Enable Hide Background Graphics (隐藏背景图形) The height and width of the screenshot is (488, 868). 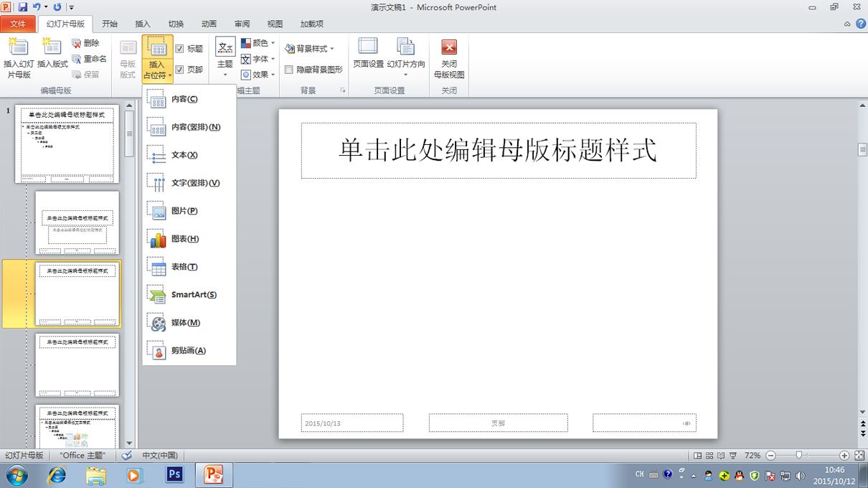point(288,70)
